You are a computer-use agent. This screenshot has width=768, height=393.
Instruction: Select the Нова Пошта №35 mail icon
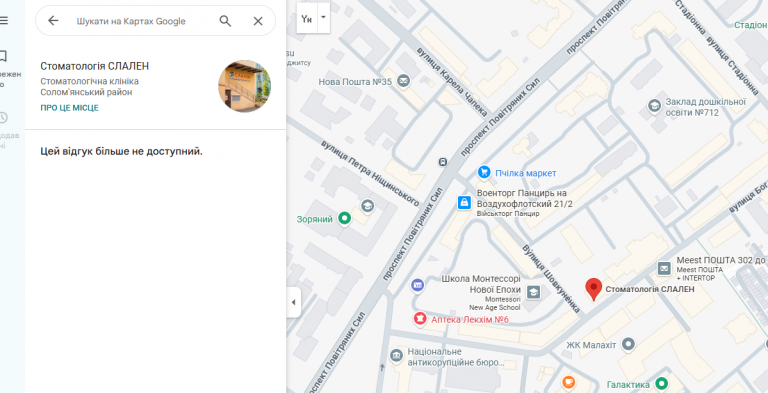(404, 81)
